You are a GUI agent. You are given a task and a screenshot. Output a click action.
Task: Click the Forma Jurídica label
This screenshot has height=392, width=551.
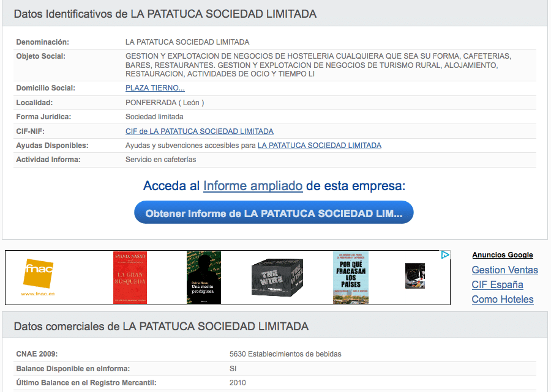pyautogui.click(x=43, y=117)
